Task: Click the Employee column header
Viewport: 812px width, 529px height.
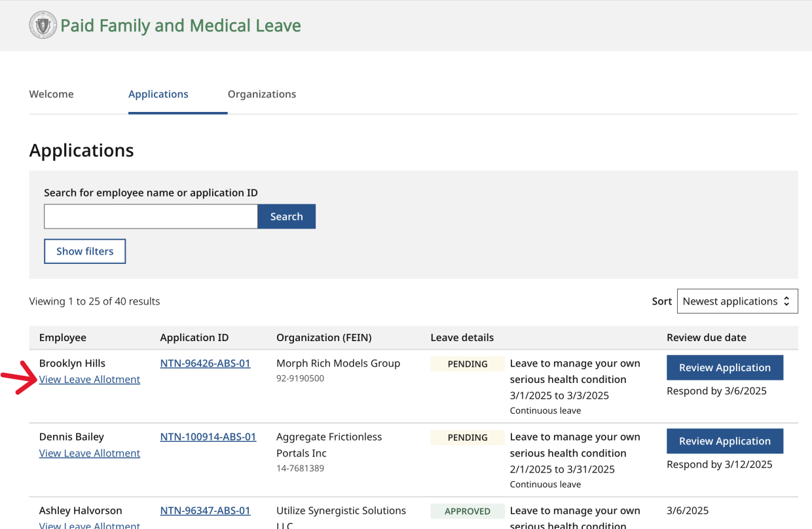Action: (x=63, y=338)
